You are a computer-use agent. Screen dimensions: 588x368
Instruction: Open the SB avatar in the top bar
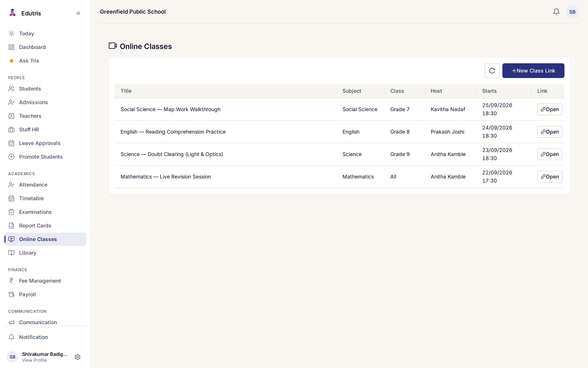click(572, 12)
